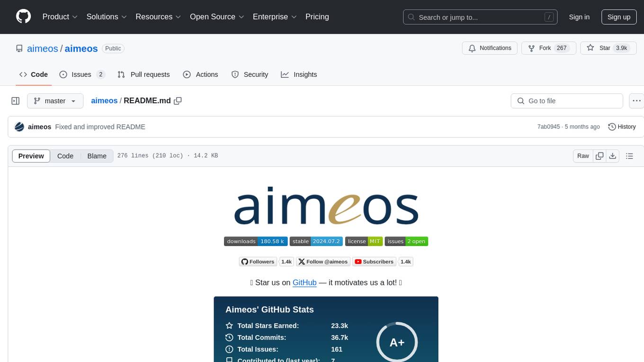The image size is (644, 362).
Task: Click the GitHub Followers badge
Action: (258, 262)
